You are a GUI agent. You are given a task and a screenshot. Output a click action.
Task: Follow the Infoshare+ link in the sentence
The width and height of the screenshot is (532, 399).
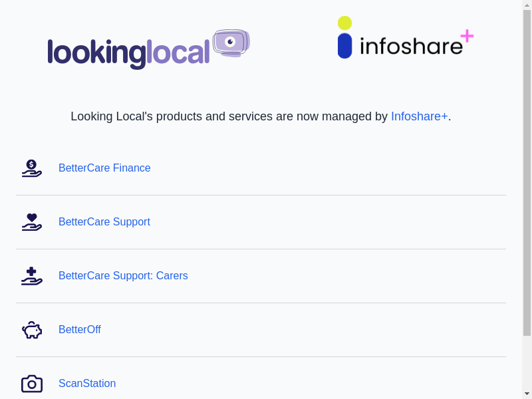click(x=419, y=116)
